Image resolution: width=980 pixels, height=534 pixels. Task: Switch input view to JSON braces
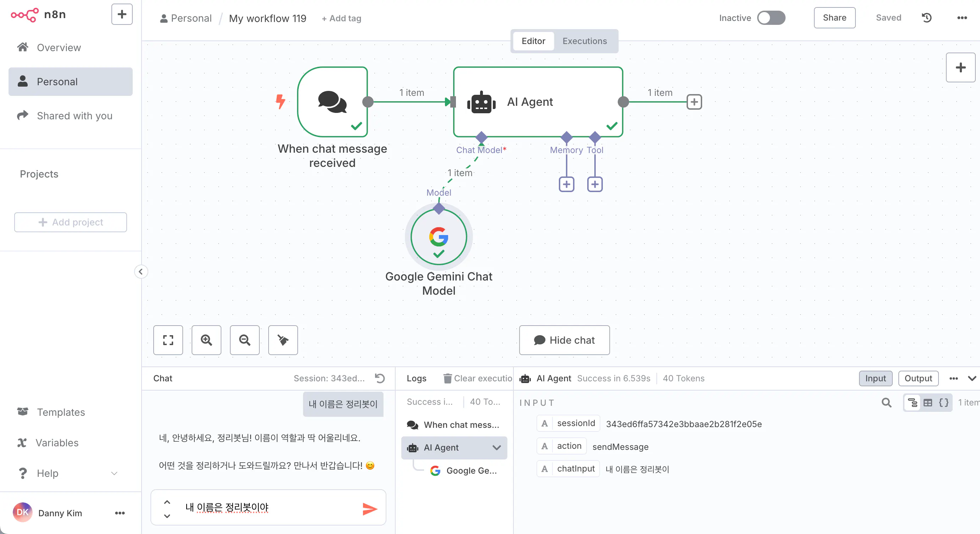click(944, 403)
